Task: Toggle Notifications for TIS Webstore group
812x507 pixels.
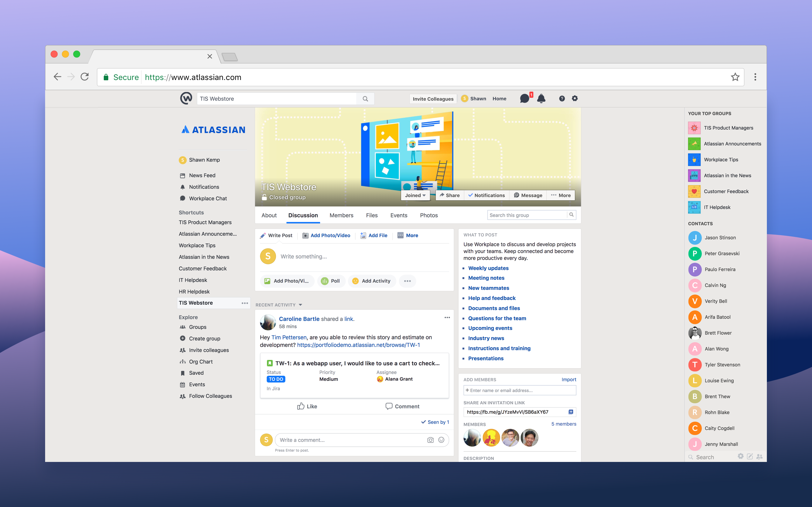Action: pyautogui.click(x=486, y=196)
